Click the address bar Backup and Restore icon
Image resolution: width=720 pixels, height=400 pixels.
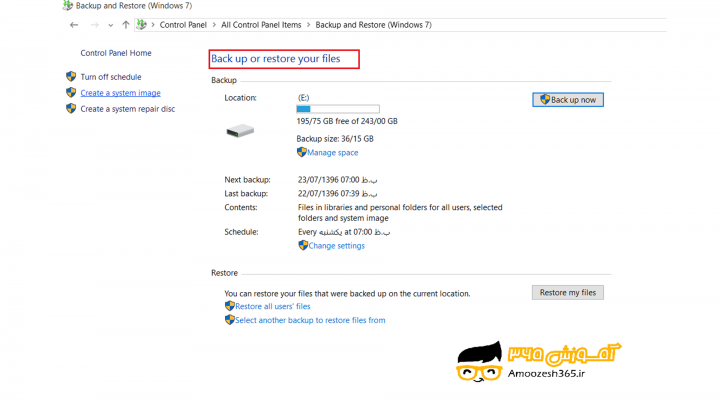pos(141,25)
